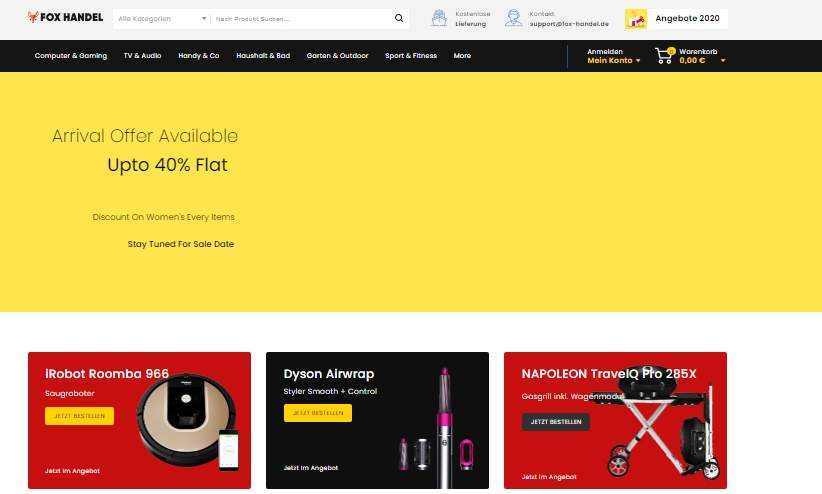The width and height of the screenshot is (822, 494).
Task: Click the Kostenlose Lieferung text
Action: click(x=472, y=19)
